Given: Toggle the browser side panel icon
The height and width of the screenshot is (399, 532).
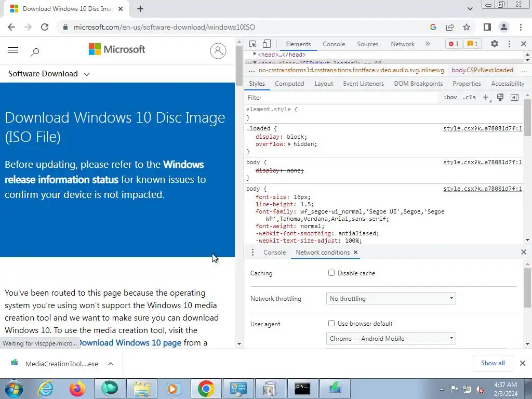Looking at the screenshot, I should pyautogui.click(x=487, y=27).
